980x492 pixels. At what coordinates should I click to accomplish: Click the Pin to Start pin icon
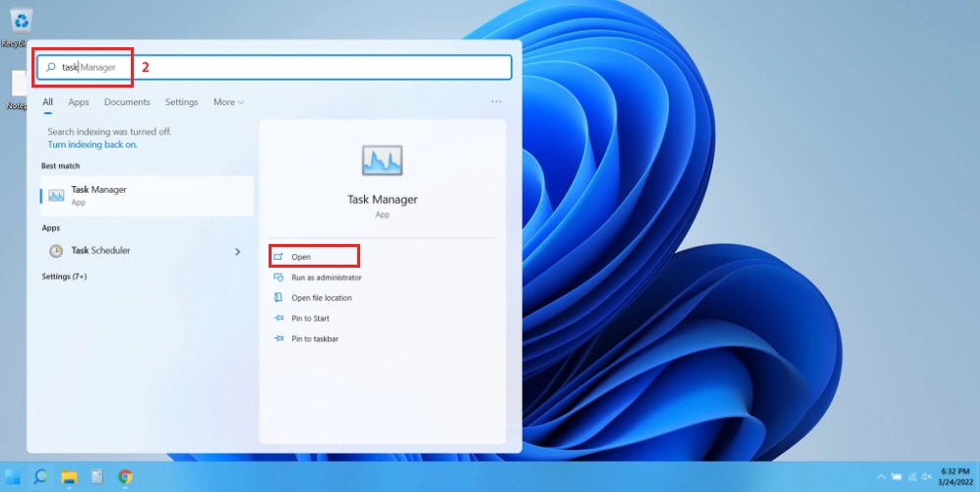278,318
